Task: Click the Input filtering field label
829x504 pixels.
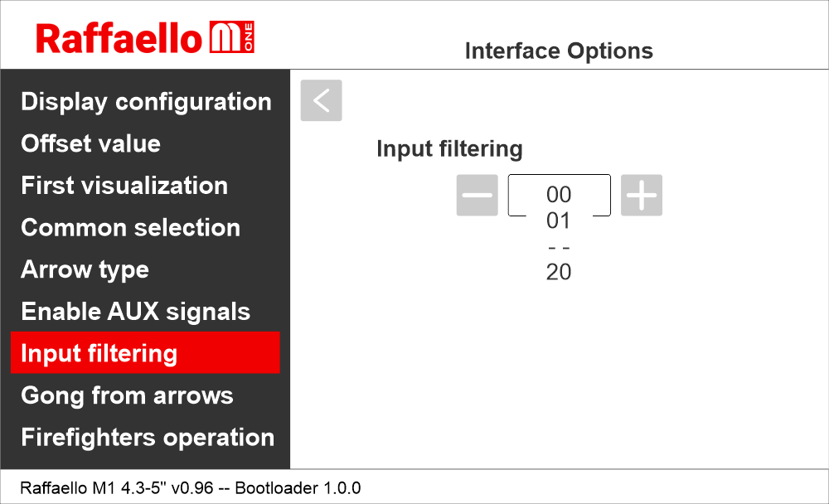Action: pos(449,149)
